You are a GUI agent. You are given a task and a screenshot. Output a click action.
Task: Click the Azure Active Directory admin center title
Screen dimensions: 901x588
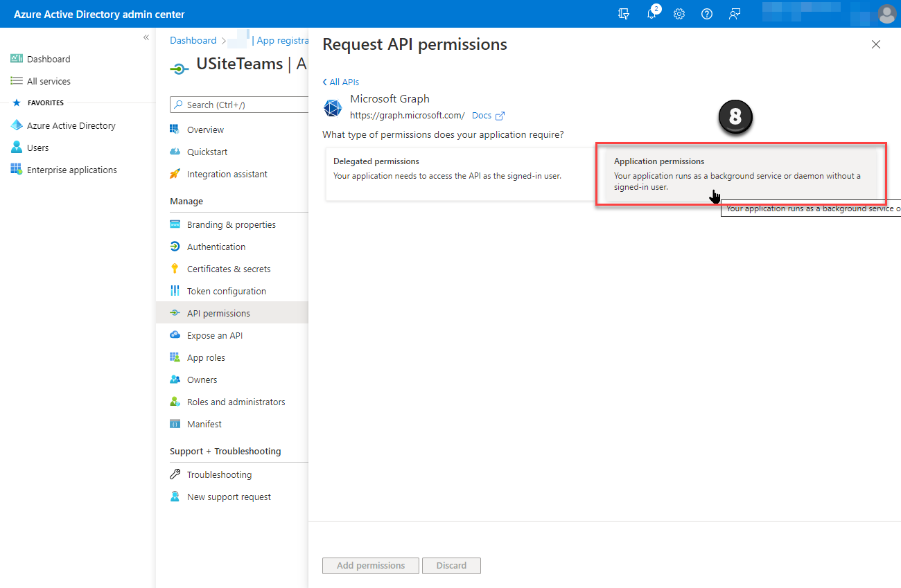point(99,14)
